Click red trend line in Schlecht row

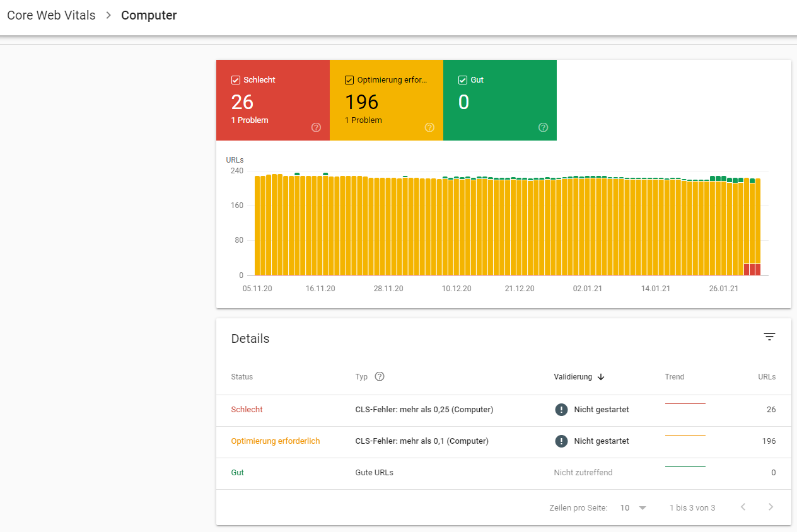[x=685, y=403]
